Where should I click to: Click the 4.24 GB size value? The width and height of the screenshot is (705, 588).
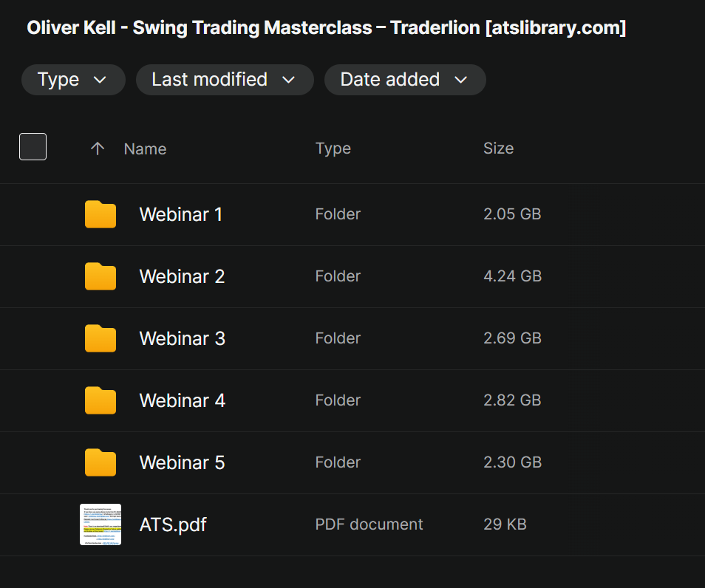(513, 276)
